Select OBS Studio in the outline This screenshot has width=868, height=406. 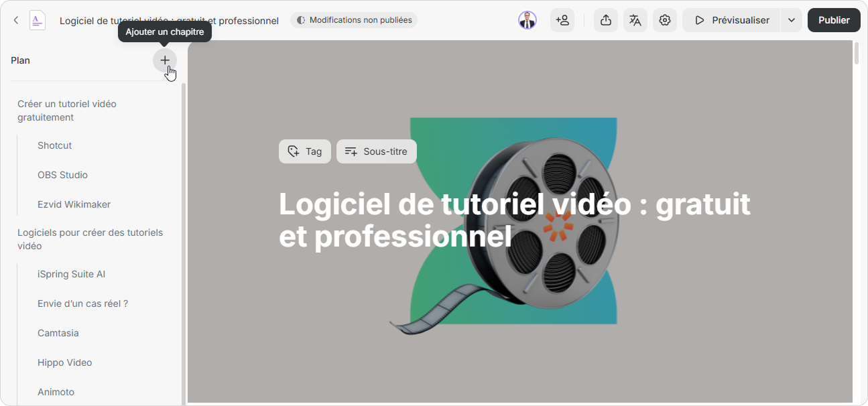(x=62, y=175)
